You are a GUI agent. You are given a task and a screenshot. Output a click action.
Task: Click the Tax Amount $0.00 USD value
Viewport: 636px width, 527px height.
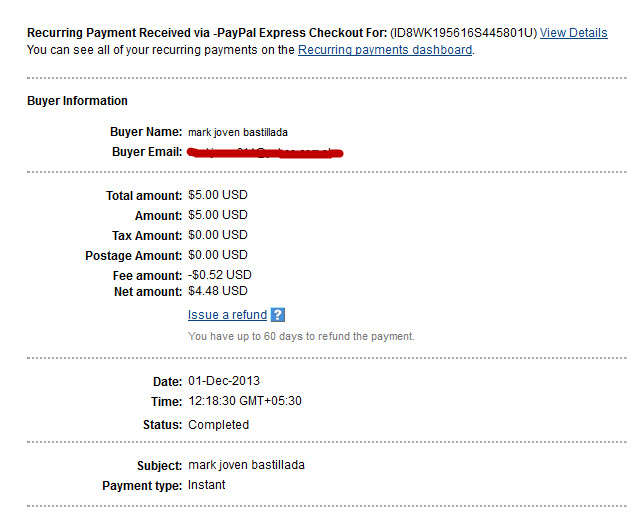[x=218, y=235]
